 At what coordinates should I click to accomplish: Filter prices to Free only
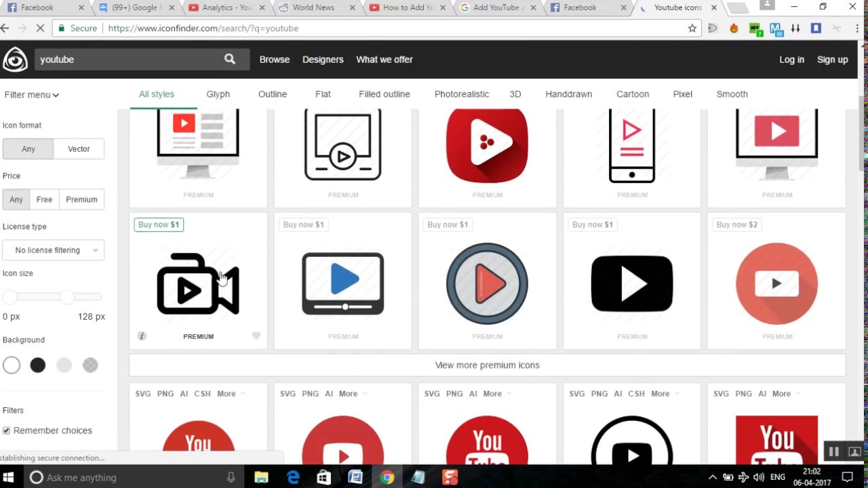tap(43, 199)
